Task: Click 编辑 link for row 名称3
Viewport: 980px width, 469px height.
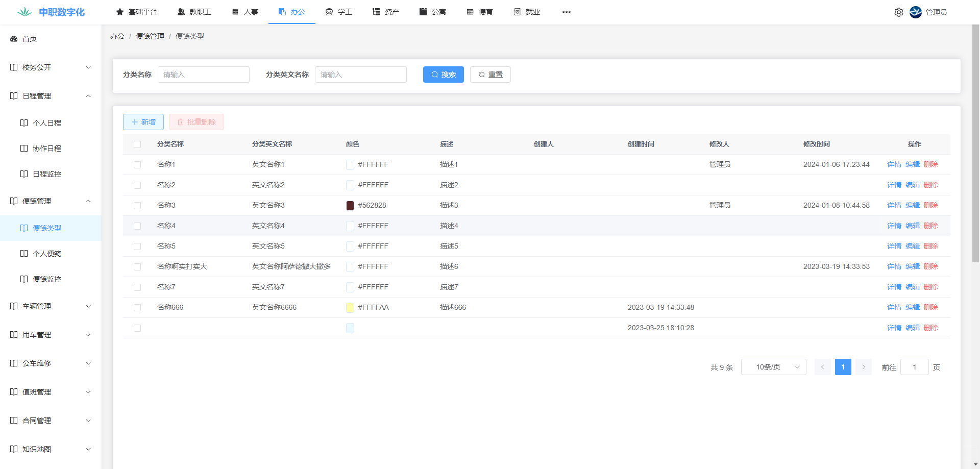Action: pos(912,205)
